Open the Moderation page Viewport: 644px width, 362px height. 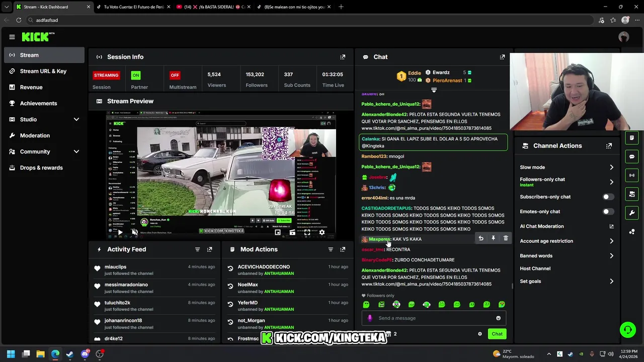click(44, 135)
